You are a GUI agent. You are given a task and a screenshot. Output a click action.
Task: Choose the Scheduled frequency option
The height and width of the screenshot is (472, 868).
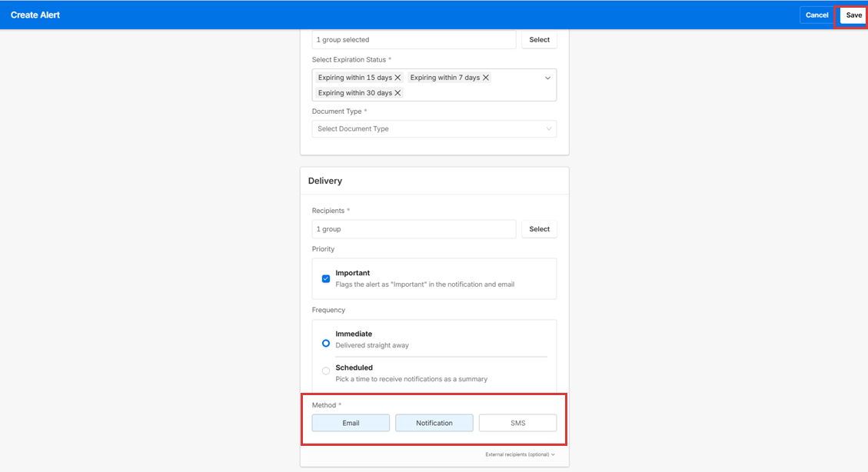click(x=326, y=371)
